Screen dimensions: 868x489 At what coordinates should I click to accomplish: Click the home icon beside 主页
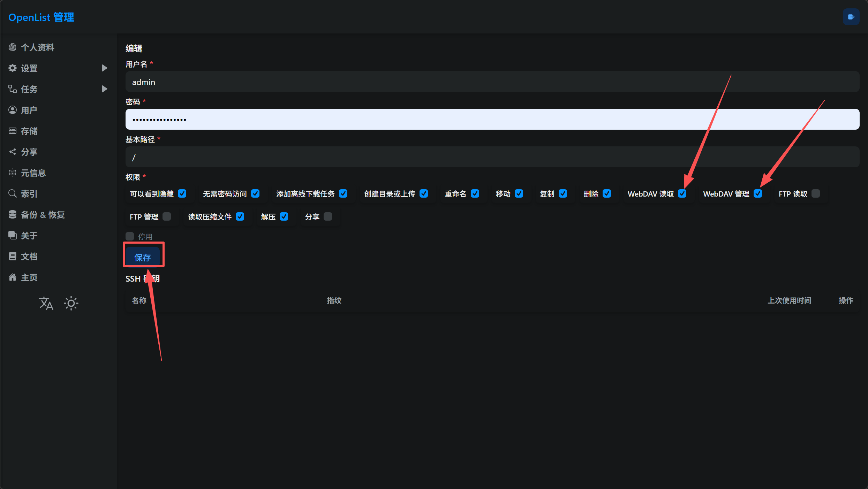point(13,277)
